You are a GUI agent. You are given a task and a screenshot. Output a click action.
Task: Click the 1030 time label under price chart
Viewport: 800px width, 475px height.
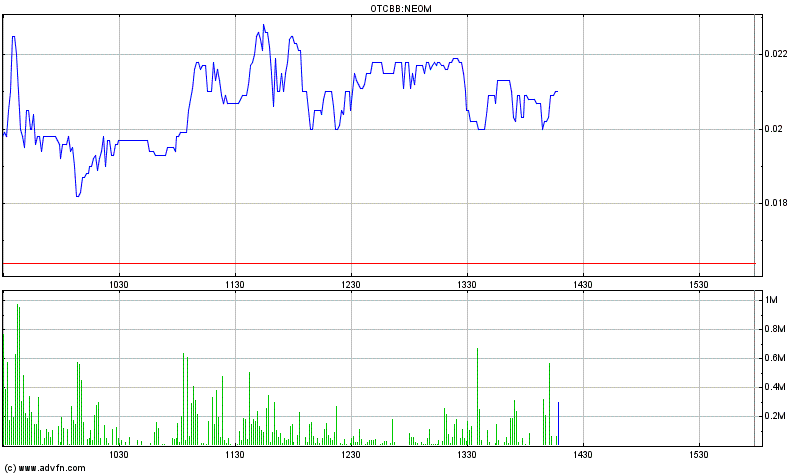click(x=119, y=285)
